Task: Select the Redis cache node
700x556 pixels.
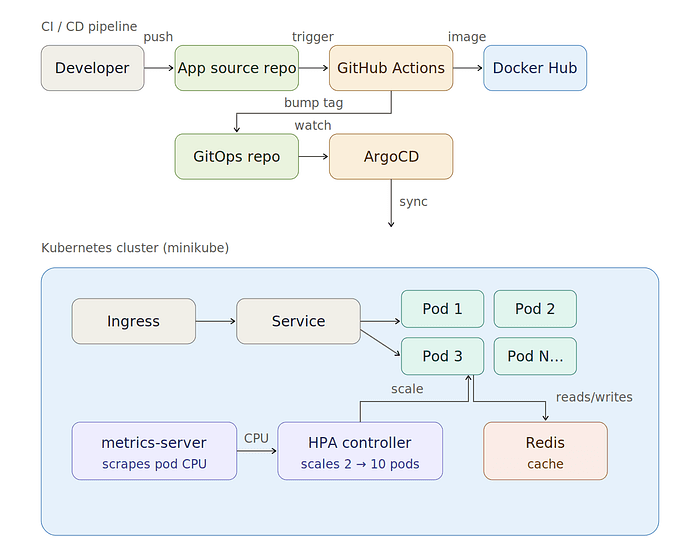Action: coord(545,451)
